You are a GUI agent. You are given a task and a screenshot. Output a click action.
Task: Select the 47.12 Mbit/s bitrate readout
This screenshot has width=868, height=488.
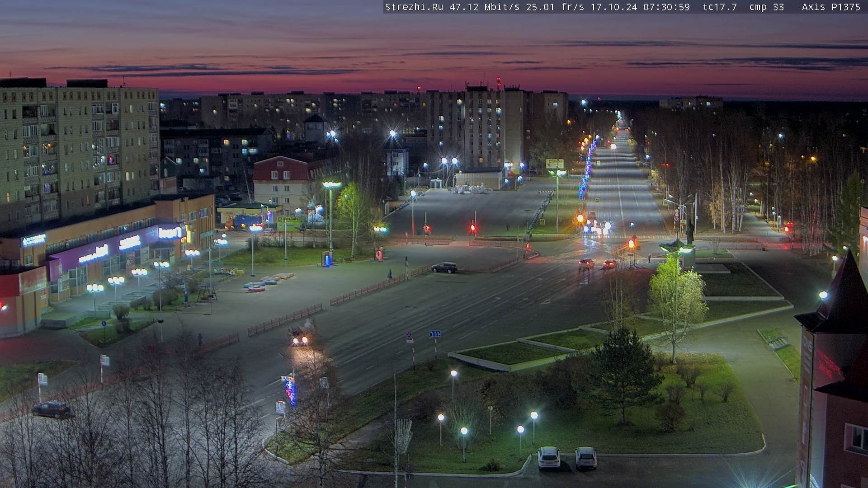click(x=486, y=7)
